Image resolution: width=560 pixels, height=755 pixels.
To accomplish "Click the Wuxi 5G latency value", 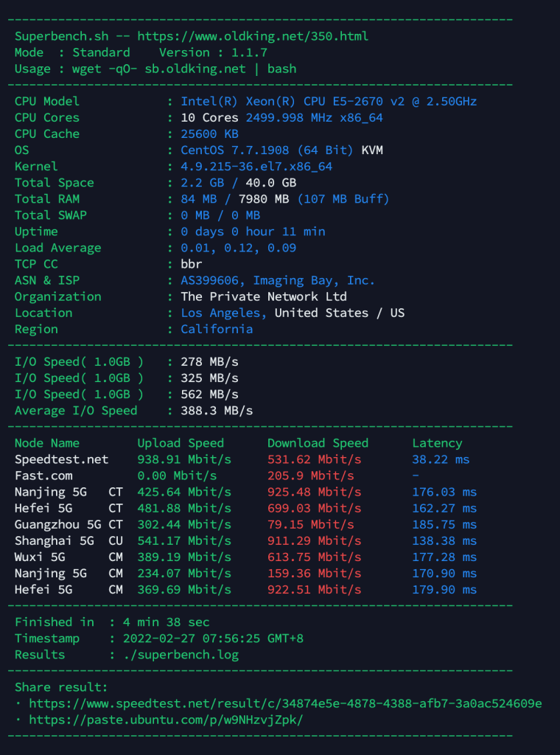I will tap(444, 557).
